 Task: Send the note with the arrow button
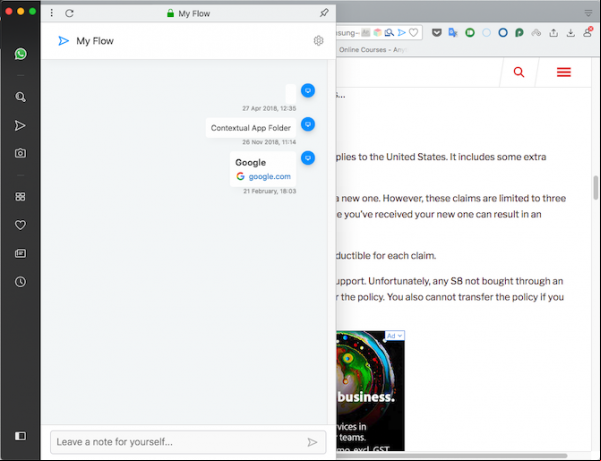(x=312, y=442)
